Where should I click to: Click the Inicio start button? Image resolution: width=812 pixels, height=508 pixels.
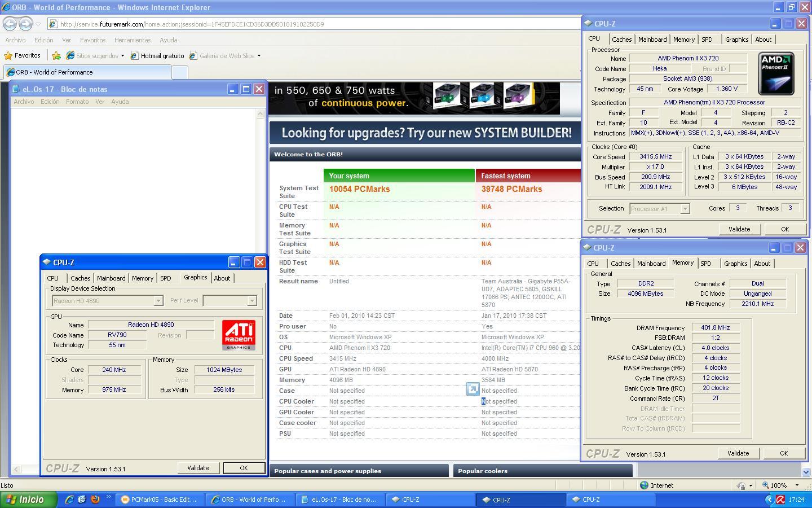pyautogui.click(x=29, y=500)
